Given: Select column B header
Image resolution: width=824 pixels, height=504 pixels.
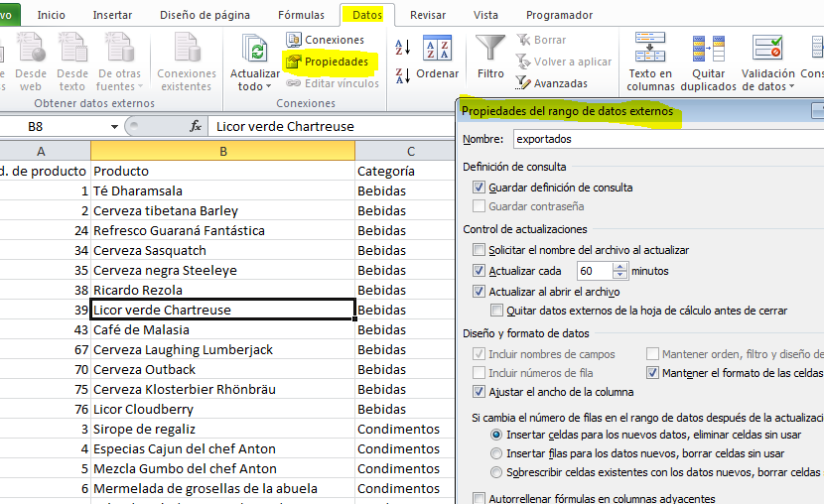Looking at the screenshot, I should [222, 151].
